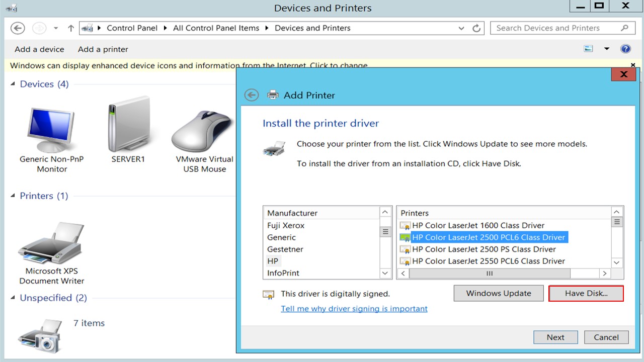The image size is (644, 362).
Task: Click Add a printer command
Action: tap(103, 49)
